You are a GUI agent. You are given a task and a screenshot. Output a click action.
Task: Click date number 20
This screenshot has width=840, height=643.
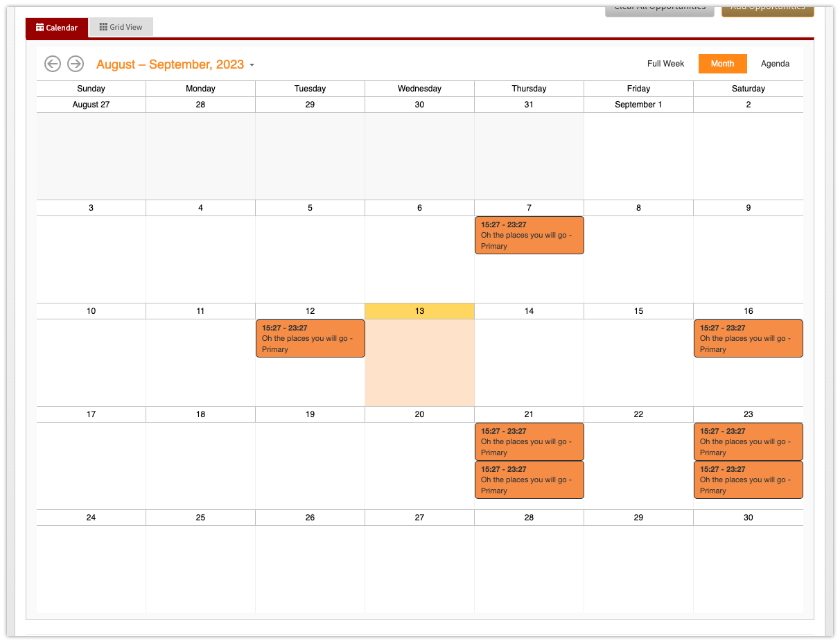click(x=419, y=414)
